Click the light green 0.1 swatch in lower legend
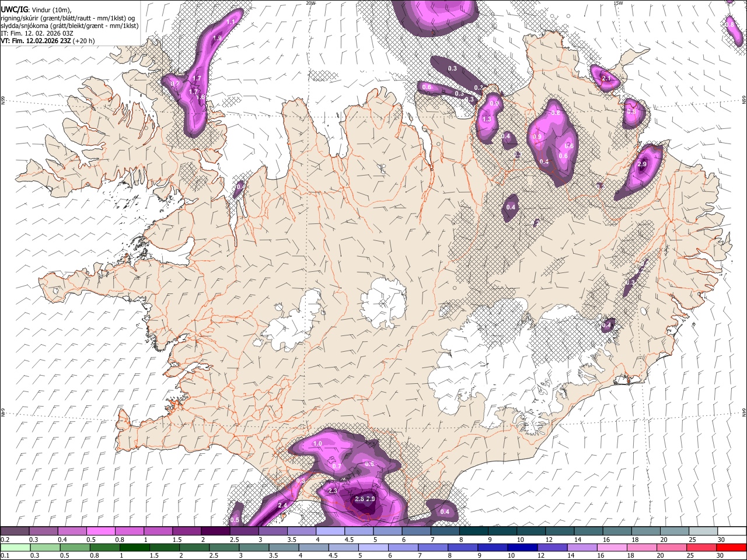 [x=15, y=547]
